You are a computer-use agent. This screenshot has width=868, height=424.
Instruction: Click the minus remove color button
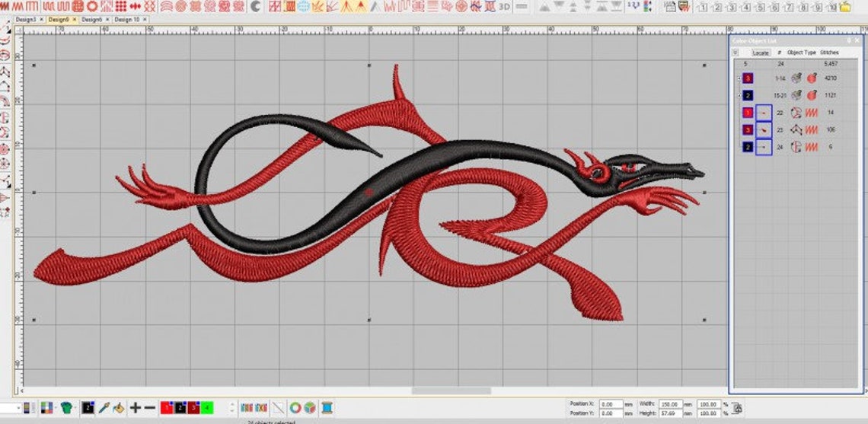click(149, 409)
